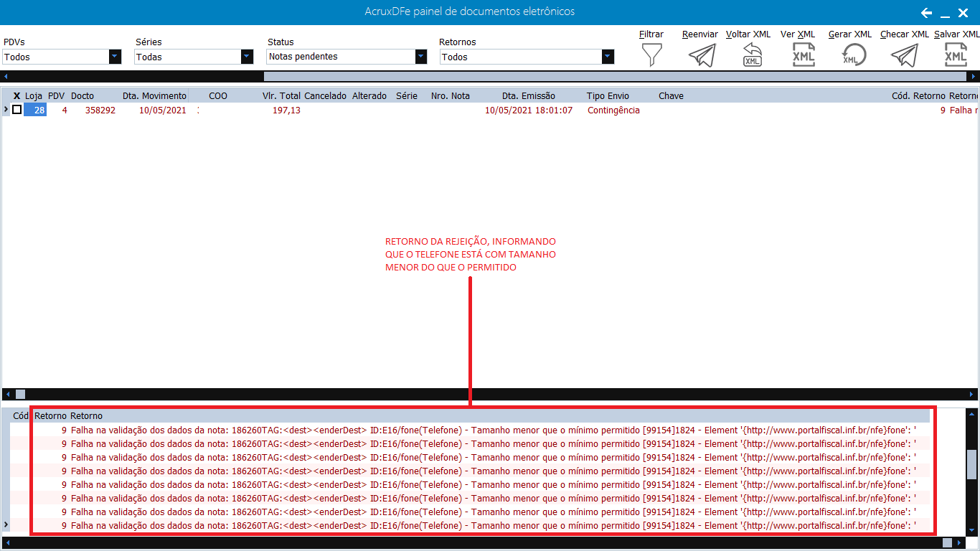980x551 pixels.
Task: Click the PDV cell with value 4
Action: pyautogui.click(x=65, y=110)
